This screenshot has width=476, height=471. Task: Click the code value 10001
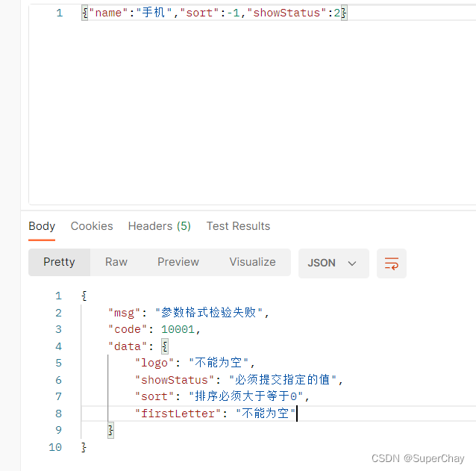coord(178,329)
